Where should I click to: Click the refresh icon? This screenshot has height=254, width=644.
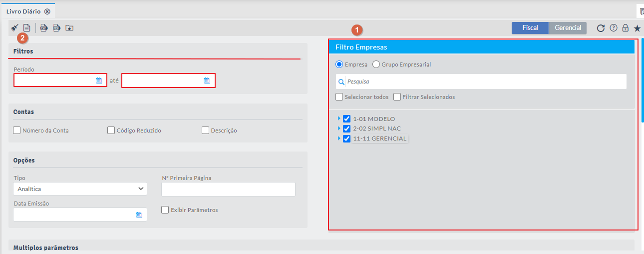[x=601, y=28]
